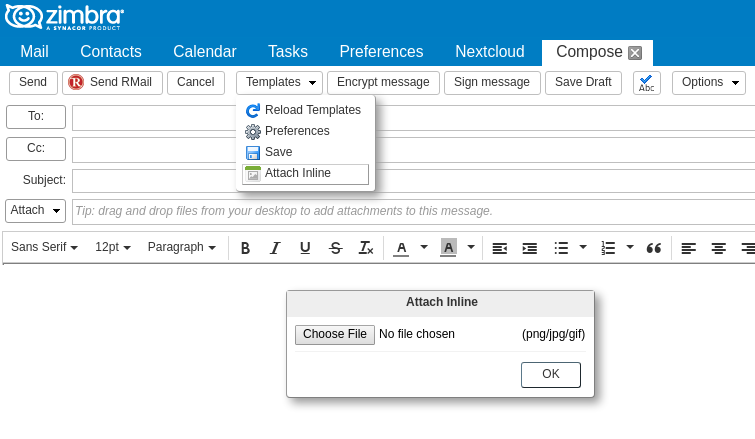Open the Sans Serif font dropdown
The height and width of the screenshot is (439, 755).
coord(44,247)
